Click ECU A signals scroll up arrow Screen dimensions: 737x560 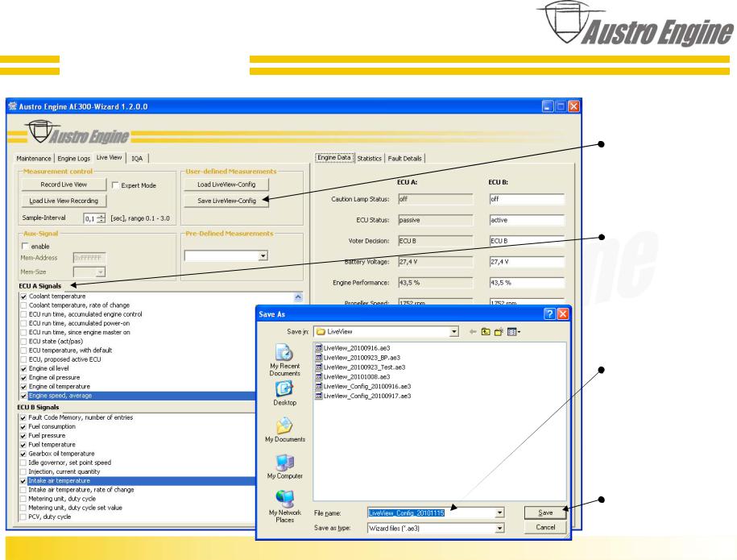pos(298,297)
